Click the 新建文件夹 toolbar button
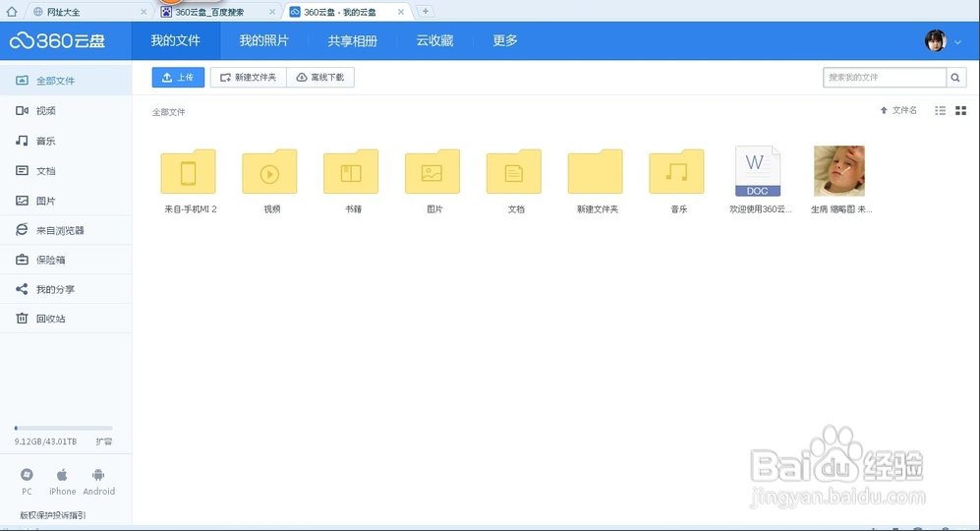Screen dimensions: 980x531 (x=248, y=78)
